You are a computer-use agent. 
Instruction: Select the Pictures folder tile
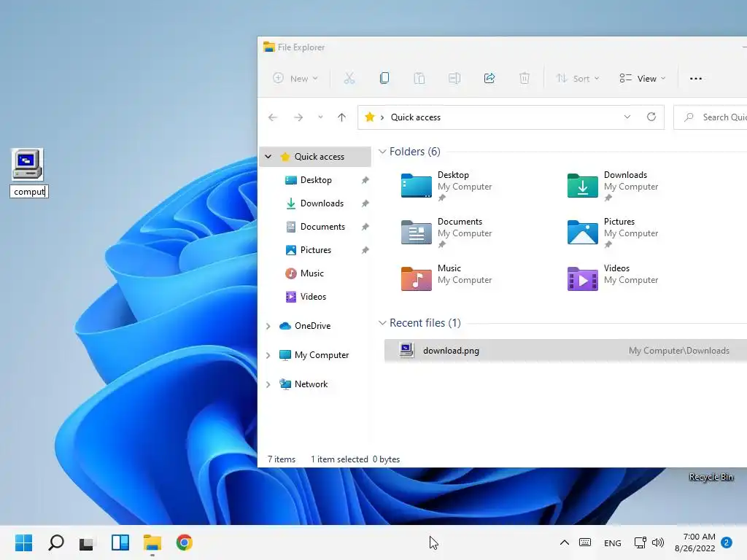pos(613,233)
